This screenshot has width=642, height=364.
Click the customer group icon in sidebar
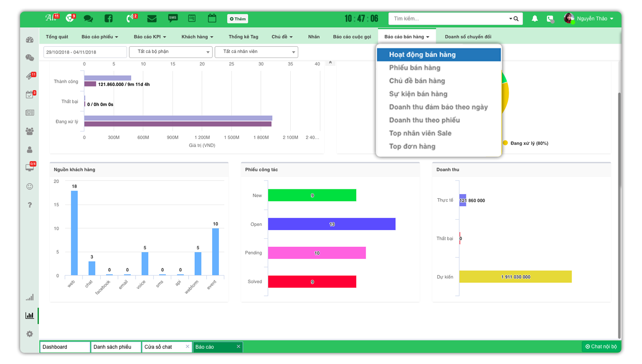click(x=30, y=131)
